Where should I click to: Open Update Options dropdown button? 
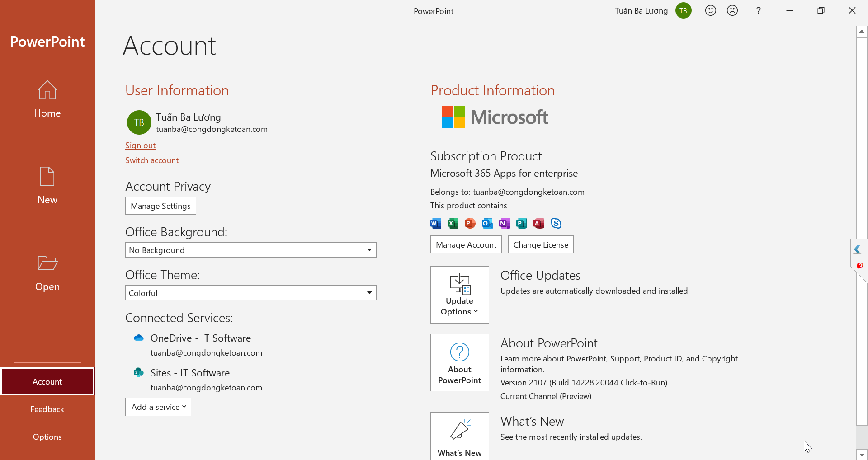click(460, 295)
